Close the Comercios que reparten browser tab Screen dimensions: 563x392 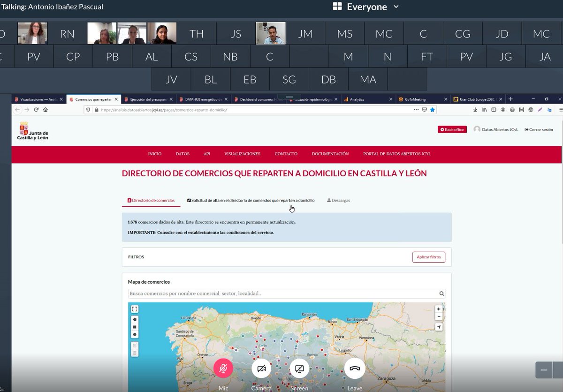tap(116, 99)
